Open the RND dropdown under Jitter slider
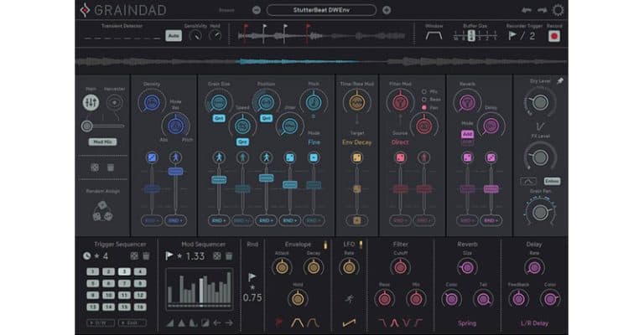This screenshot has height=335, width=644. [290, 220]
